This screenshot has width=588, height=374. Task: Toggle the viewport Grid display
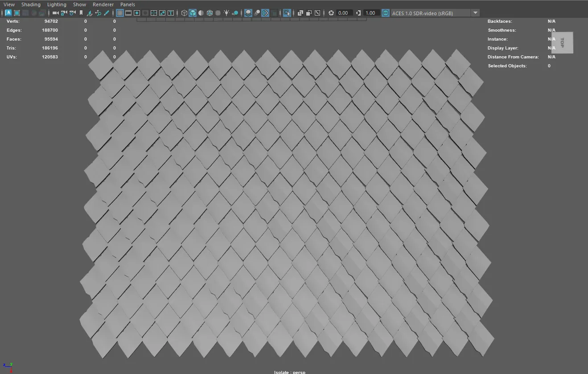120,13
